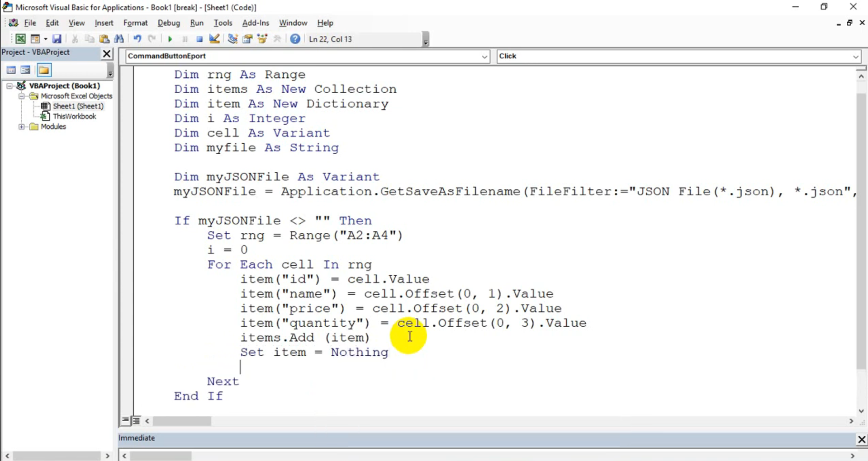Image resolution: width=868 pixels, height=461 pixels.
Task: Toggle Design Mode icon
Action: point(214,39)
